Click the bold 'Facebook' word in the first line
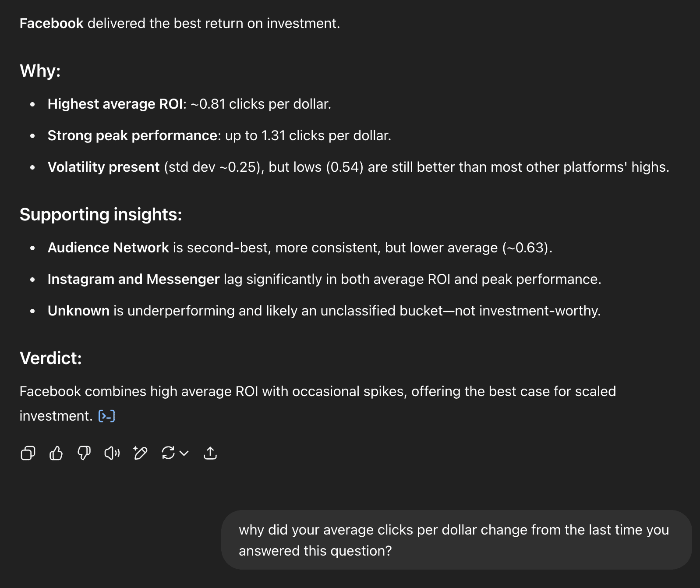The height and width of the screenshot is (588, 700). tap(52, 23)
